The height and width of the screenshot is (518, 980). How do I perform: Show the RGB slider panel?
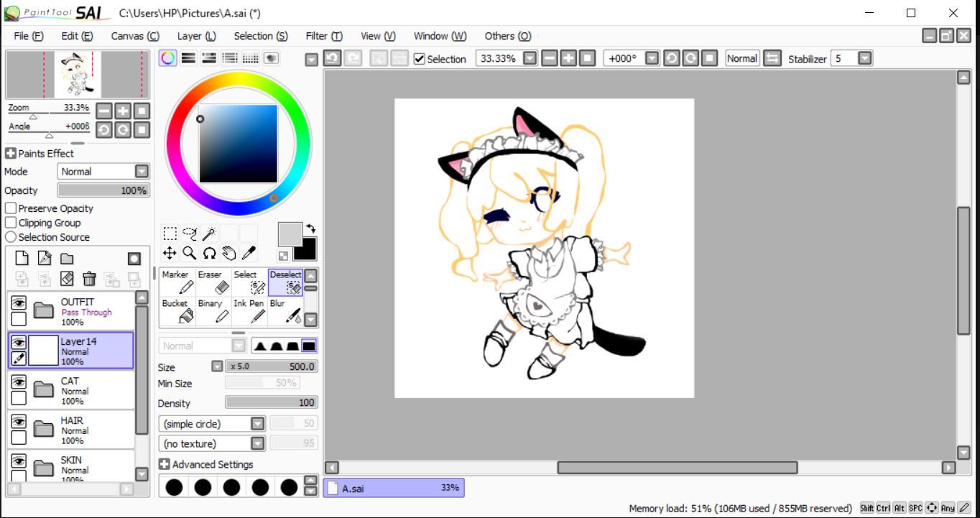coord(188,58)
